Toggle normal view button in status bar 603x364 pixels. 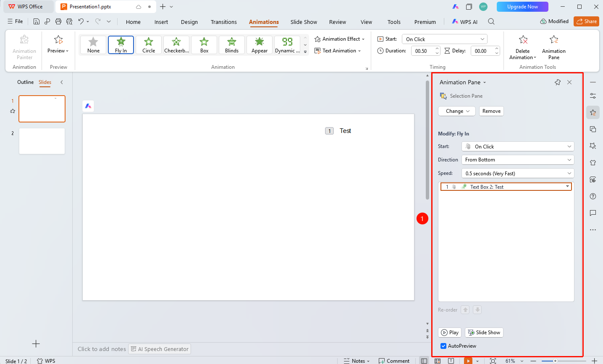424,361
